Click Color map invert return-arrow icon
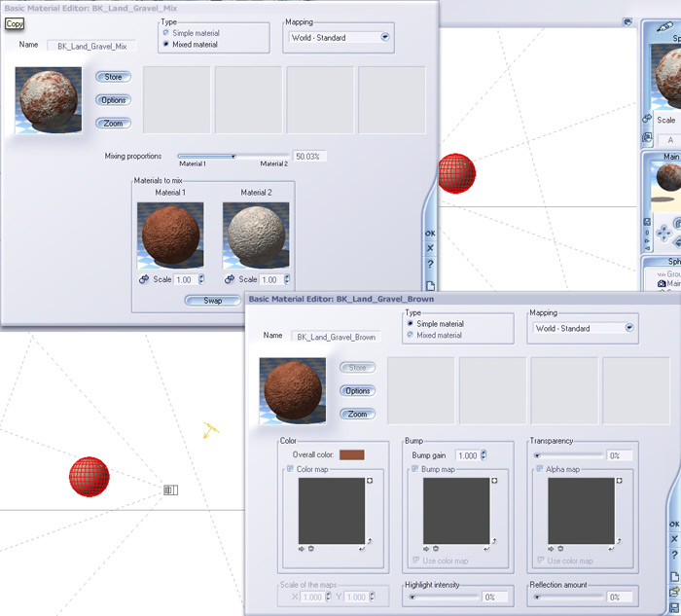Viewport: 681px width, 616px height. tap(362, 549)
